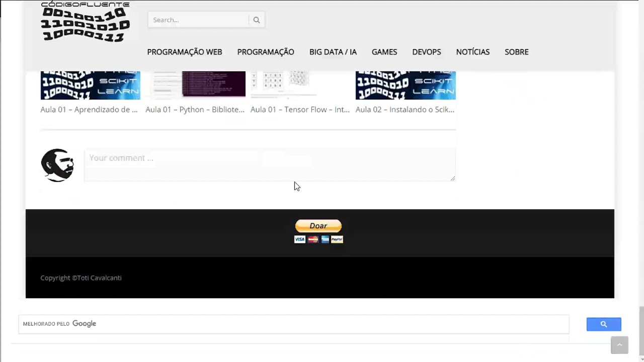Click the comment box resize handle
This screenshot has width=644, height=362.
pos(452,177)
